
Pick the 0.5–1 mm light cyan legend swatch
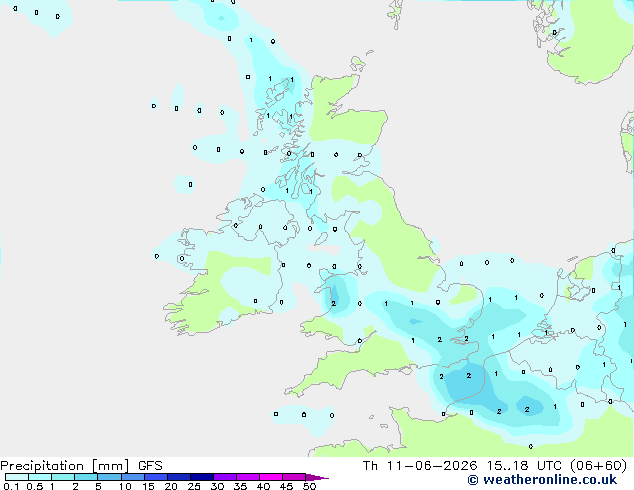40,477
